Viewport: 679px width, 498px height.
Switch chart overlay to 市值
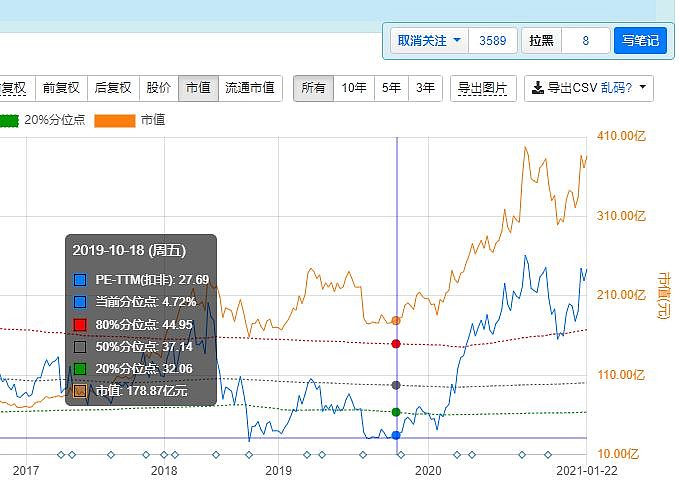pyautogui.click(x=198, y=88)
